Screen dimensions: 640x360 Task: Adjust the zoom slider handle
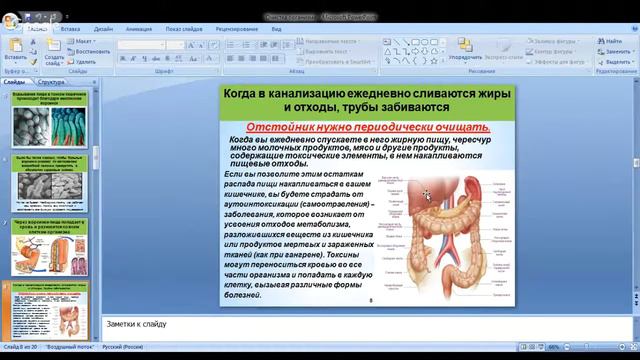[x=587, y=347]
